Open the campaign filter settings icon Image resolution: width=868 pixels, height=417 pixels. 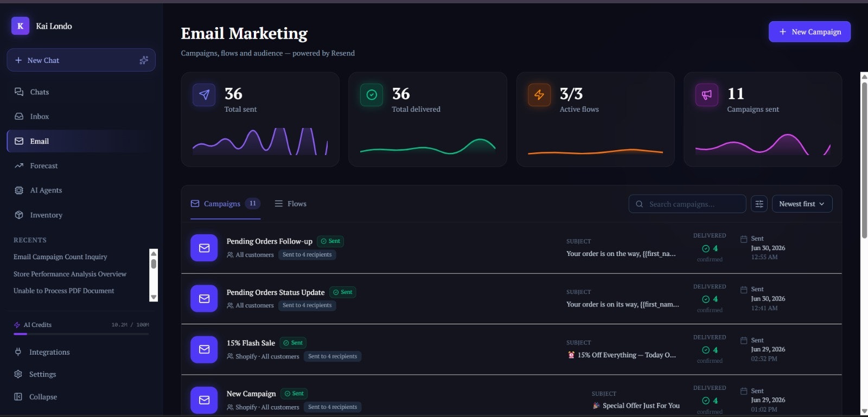coord(759,204)
